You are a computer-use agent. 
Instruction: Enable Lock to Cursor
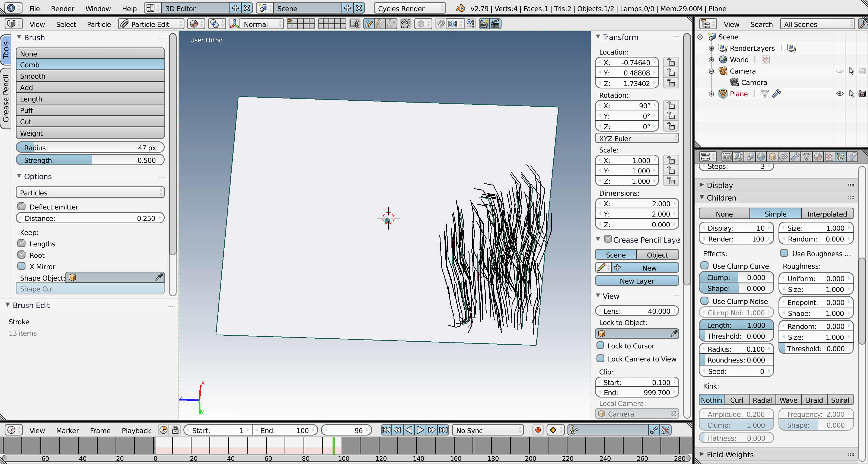point(601,346)
